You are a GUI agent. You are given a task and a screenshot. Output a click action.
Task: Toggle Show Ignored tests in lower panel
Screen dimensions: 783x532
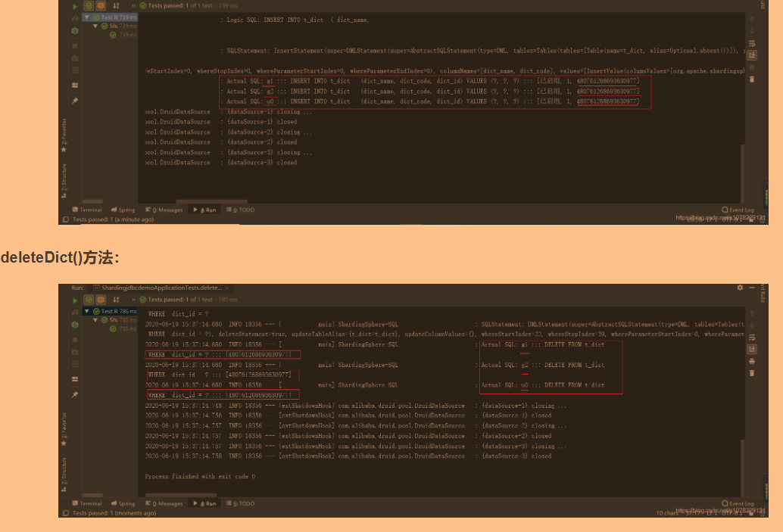101,300
